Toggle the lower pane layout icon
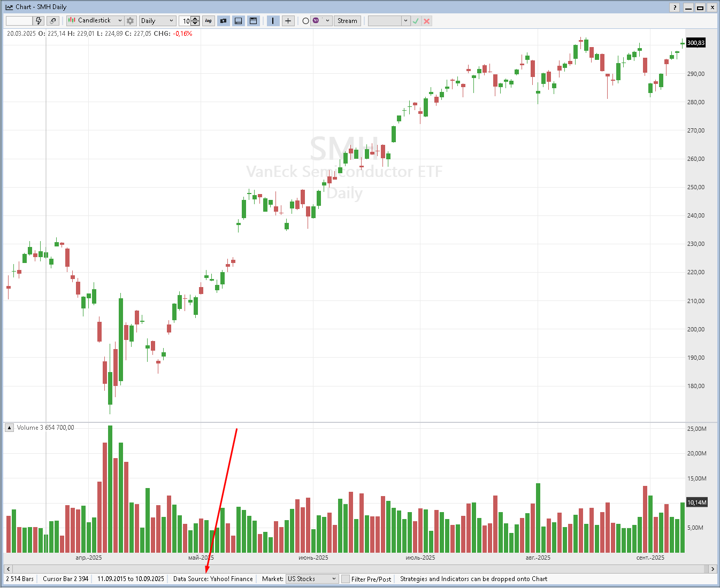The width and height of the screenshot is (720, 588). pyautogui.click(x=239, y=21)
